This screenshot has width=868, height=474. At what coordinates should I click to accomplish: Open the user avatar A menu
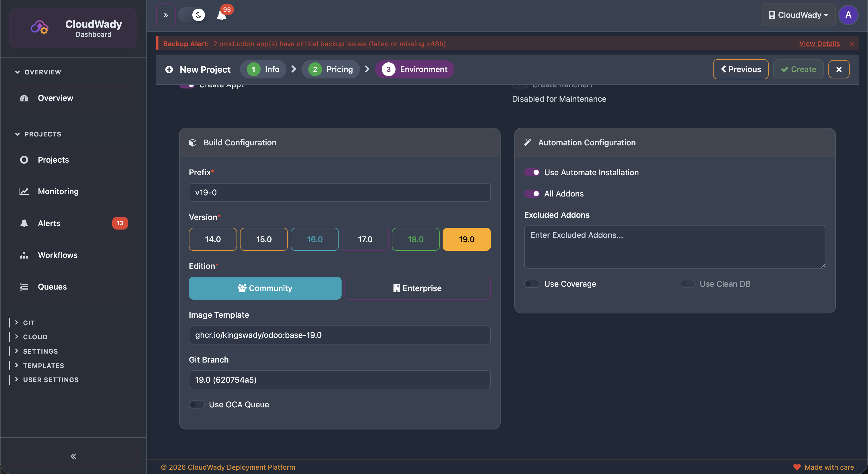[848, 15]
